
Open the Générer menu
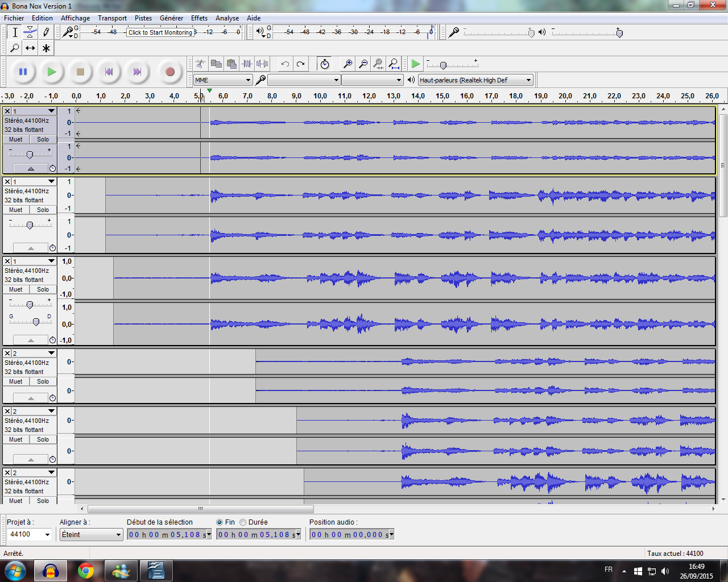pyautogui.click(x=171, y=18)
